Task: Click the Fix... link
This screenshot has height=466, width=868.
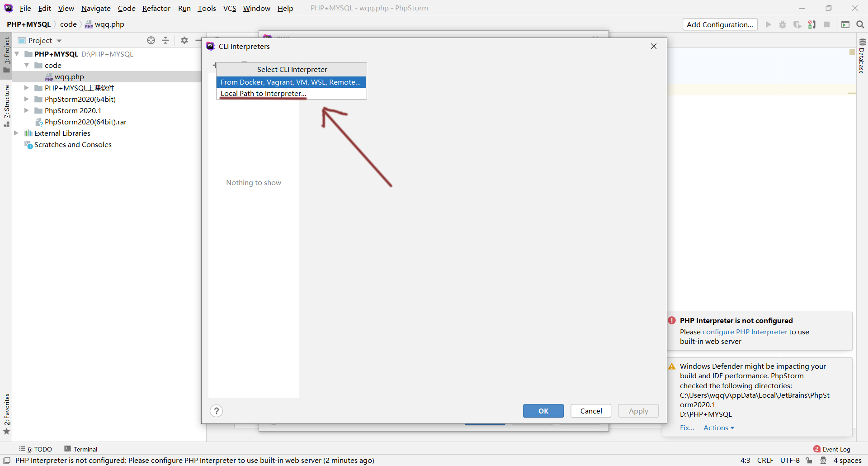Action: (687, 428)
